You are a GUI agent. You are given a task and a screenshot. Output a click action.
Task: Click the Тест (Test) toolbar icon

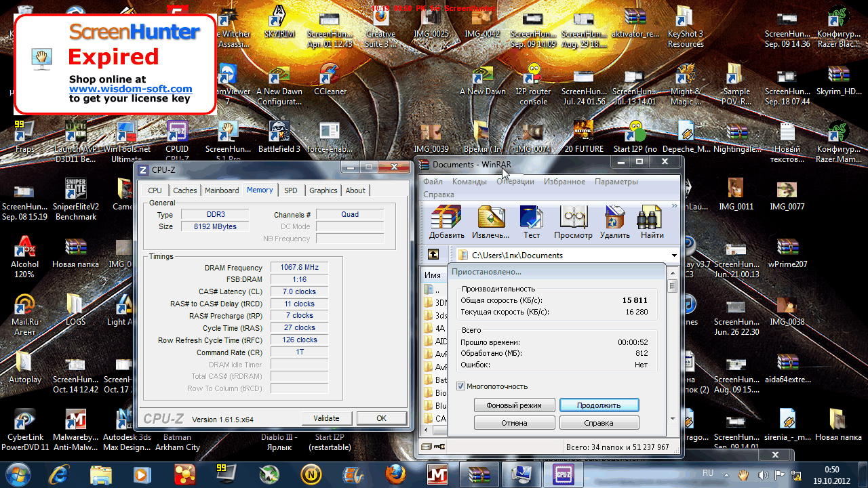point(532,218)
